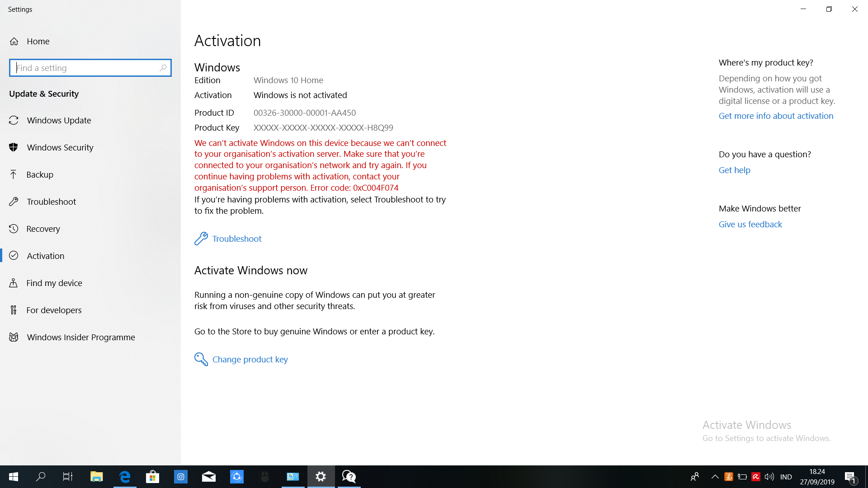Click the Backup arrow icon
The height and width of the screenshot is (488, 868).
(x=14, y=174)
